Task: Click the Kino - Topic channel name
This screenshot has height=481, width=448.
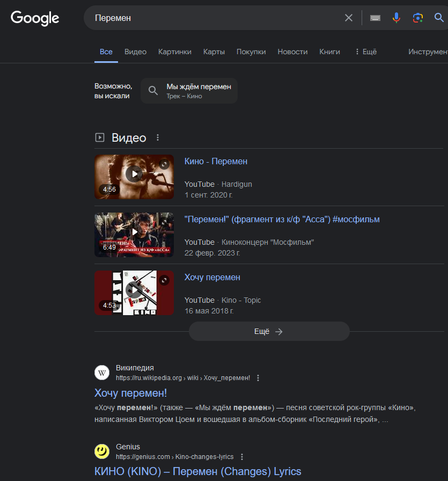Action: point(241,300)
